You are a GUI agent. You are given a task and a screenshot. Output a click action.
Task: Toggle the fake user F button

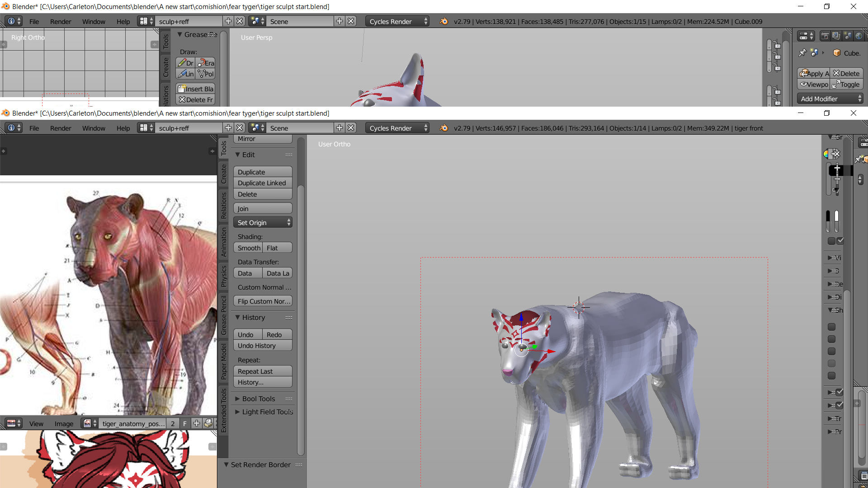tap(184, 423)
